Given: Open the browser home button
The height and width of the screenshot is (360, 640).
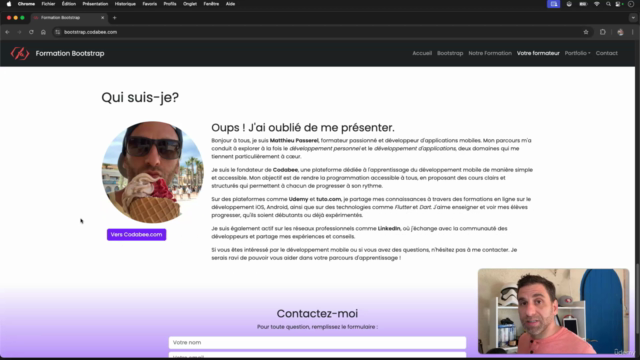Looking at the screenshot, I should click(x=43, y=32).
